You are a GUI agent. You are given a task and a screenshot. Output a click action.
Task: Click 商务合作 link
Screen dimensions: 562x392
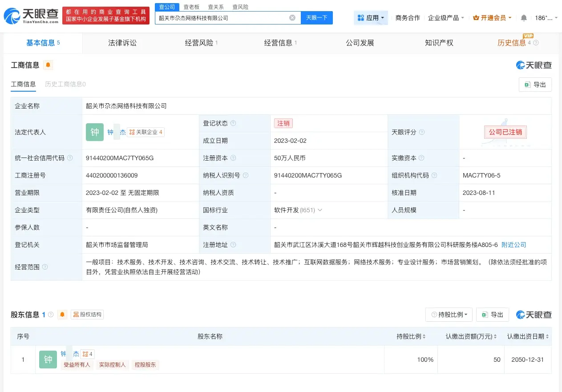tap(408, 18)
